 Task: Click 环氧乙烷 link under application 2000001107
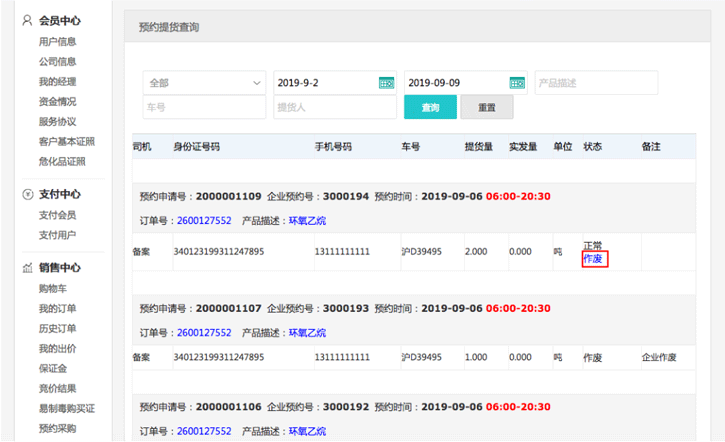coord(307,333)
